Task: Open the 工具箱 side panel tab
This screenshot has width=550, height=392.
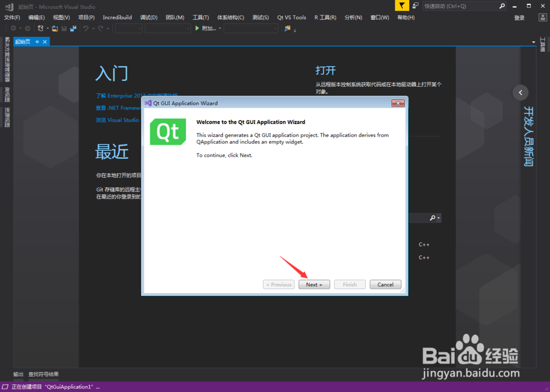Action: (542, 45)
